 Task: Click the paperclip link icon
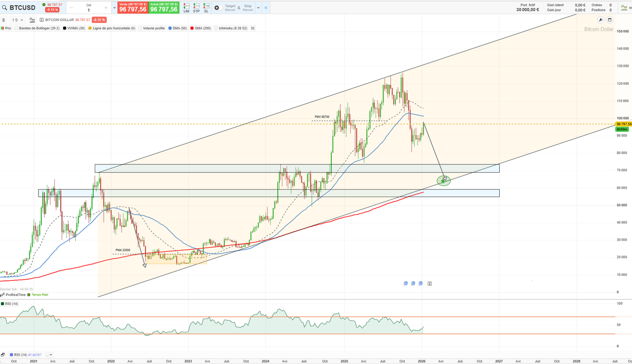coord(4,20)
